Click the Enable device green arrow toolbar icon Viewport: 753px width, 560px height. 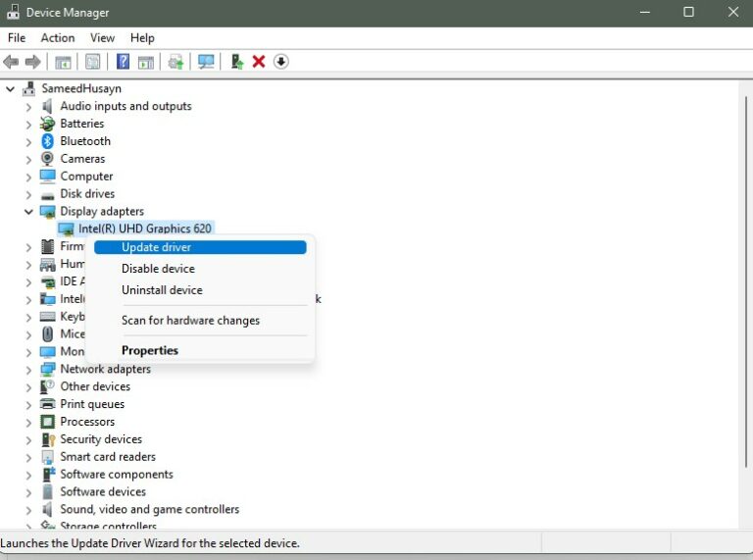pos(236,62)
